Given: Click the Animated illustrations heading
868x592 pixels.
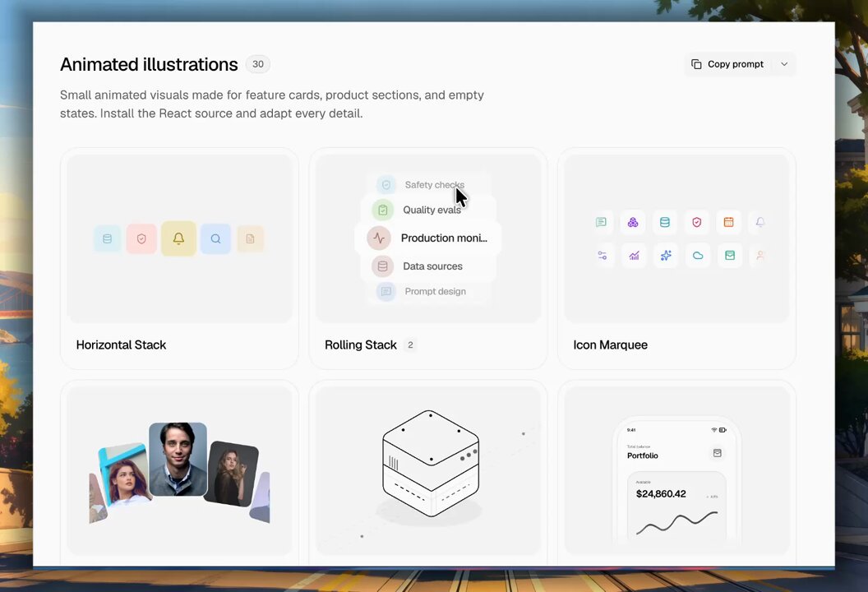Looking at the screenshot, I should pyautogui.click(x=149, y=65).
